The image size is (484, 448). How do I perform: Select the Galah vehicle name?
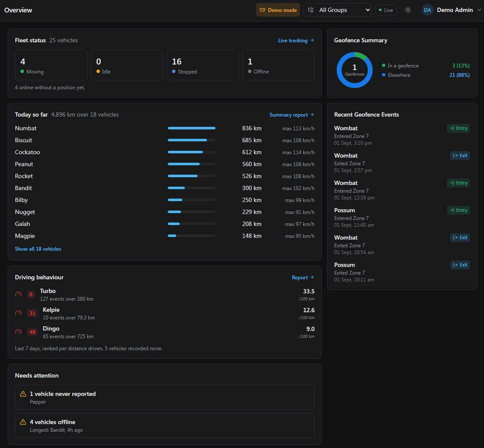(22, 224)
